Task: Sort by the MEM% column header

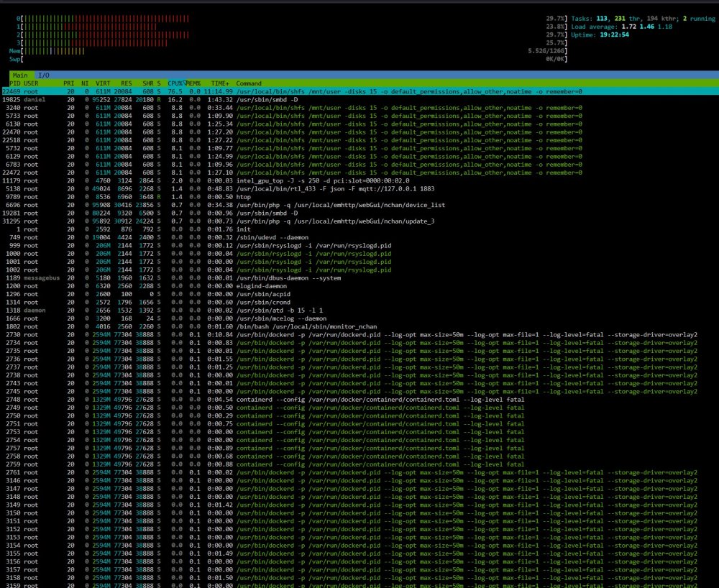Action: click(x=193, y=83)
